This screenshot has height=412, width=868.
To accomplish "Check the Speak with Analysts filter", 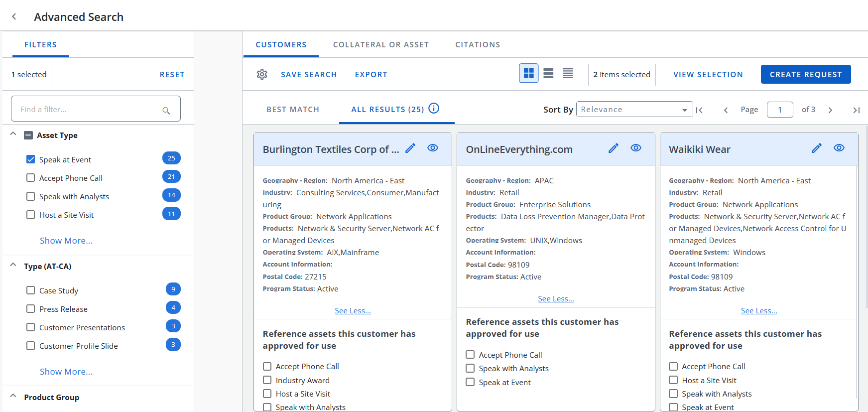I will coord(31,196).
